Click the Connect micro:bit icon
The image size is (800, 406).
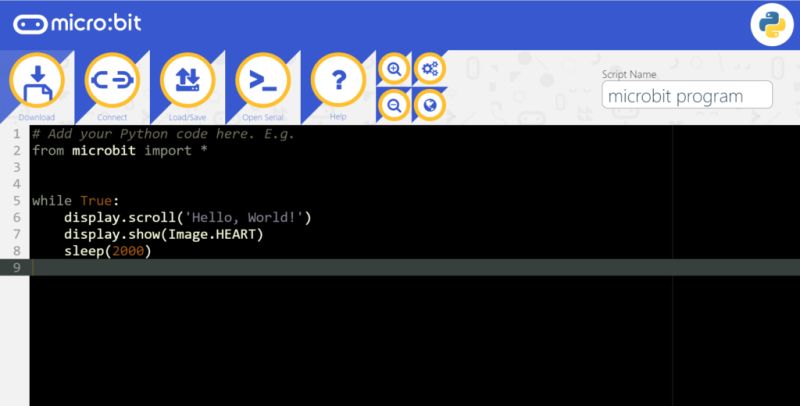(x=112, y=80)
